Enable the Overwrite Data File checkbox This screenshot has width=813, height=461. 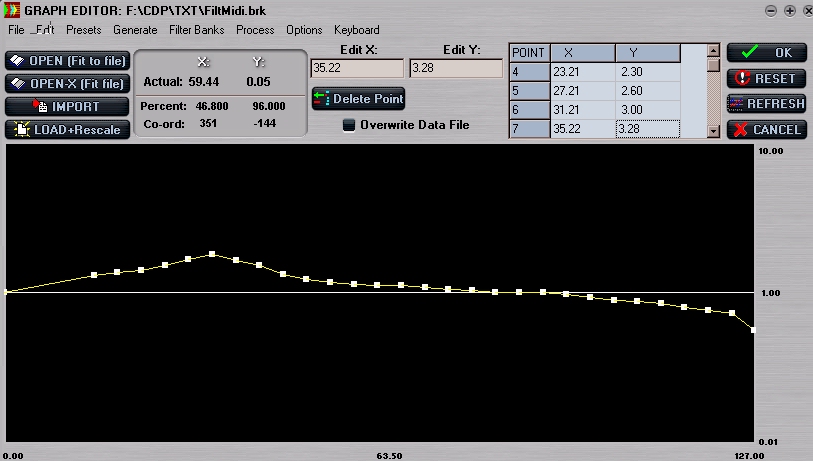click(x=349, y=125)
